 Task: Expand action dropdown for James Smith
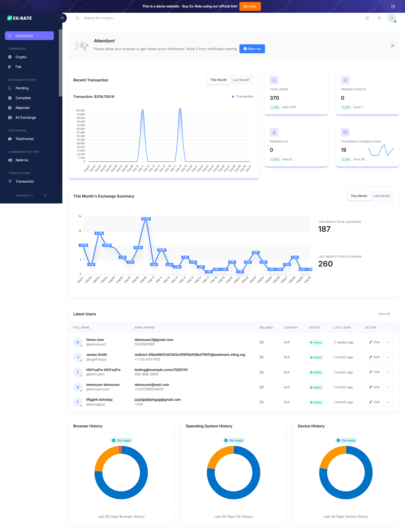(388, 357)
